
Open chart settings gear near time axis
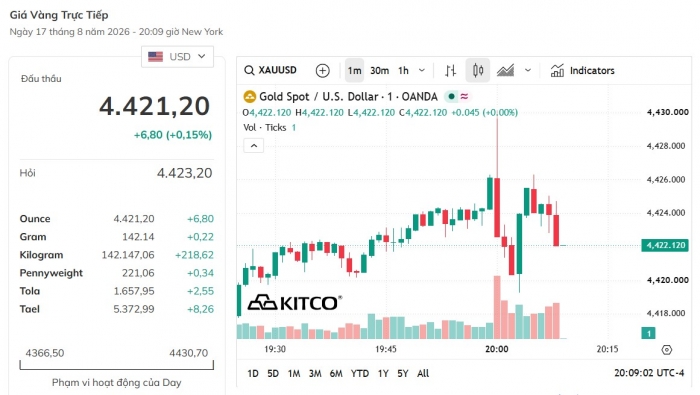tap(667, 350)
